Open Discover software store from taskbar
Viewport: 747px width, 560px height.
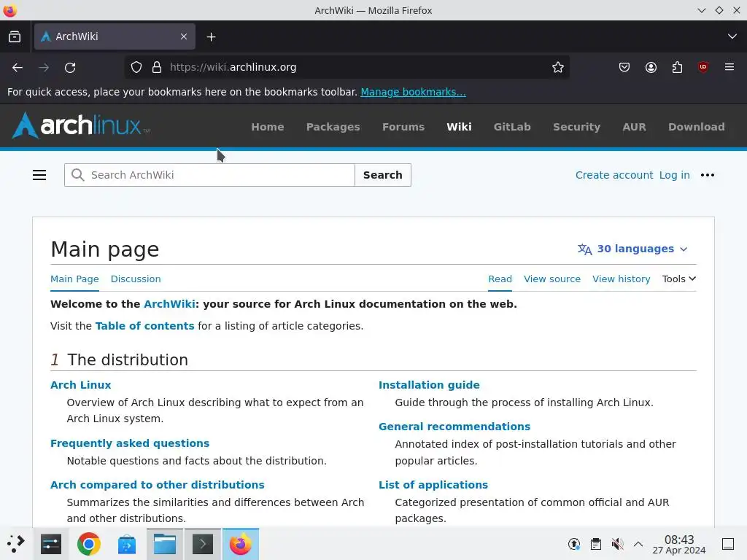[x=127, y=544]
